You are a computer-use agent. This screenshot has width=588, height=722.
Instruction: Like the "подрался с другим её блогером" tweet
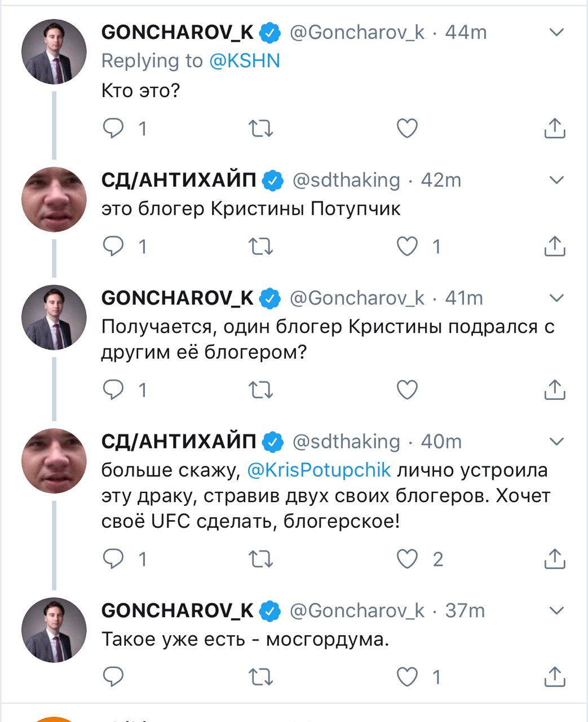point(407,390)
